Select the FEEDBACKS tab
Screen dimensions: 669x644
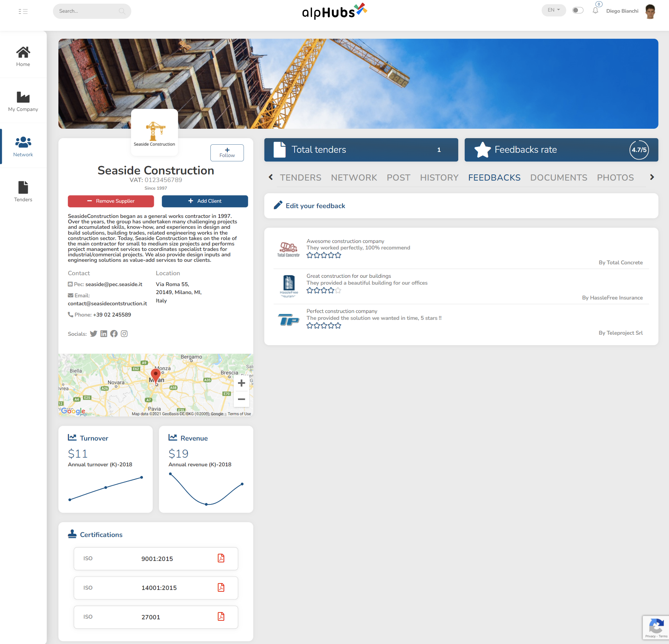tap(494, 178)
